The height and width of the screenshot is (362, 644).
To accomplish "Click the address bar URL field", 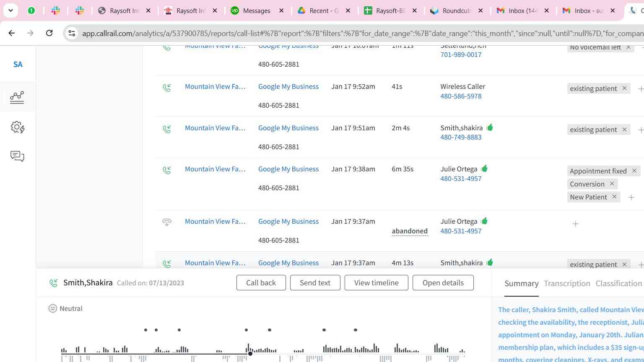I will [363, 33].
